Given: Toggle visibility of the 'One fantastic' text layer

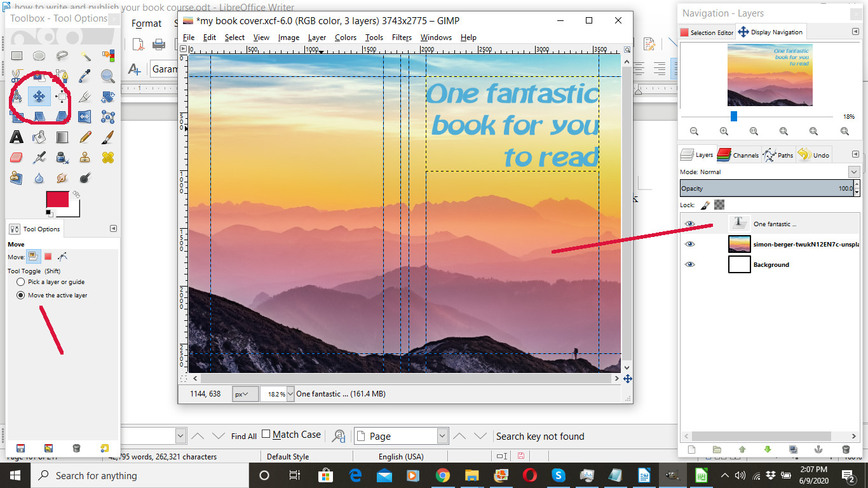Looking at the screenshot, I should pyautogui.click(x=690, y=224).
